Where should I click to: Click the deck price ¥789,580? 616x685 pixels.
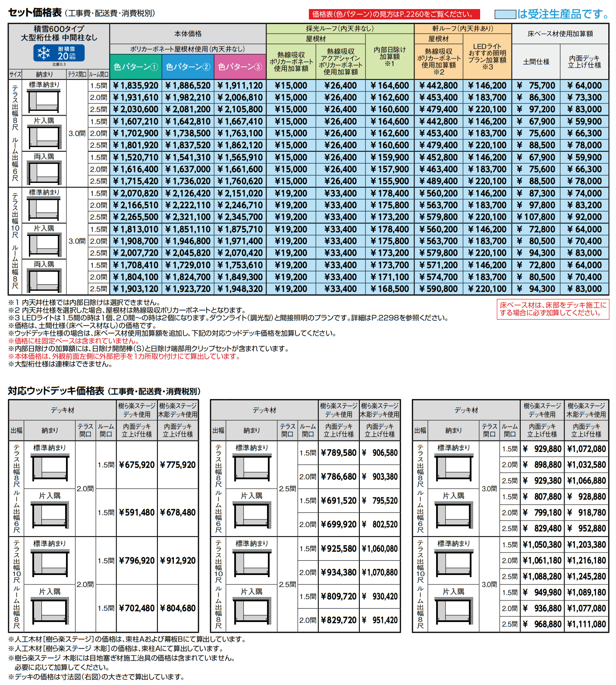click(339, 452)
